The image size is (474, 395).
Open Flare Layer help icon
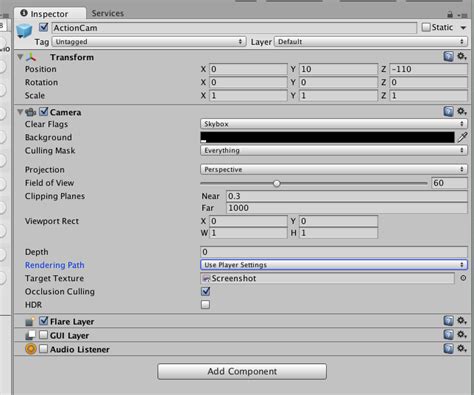pos(449,321)
